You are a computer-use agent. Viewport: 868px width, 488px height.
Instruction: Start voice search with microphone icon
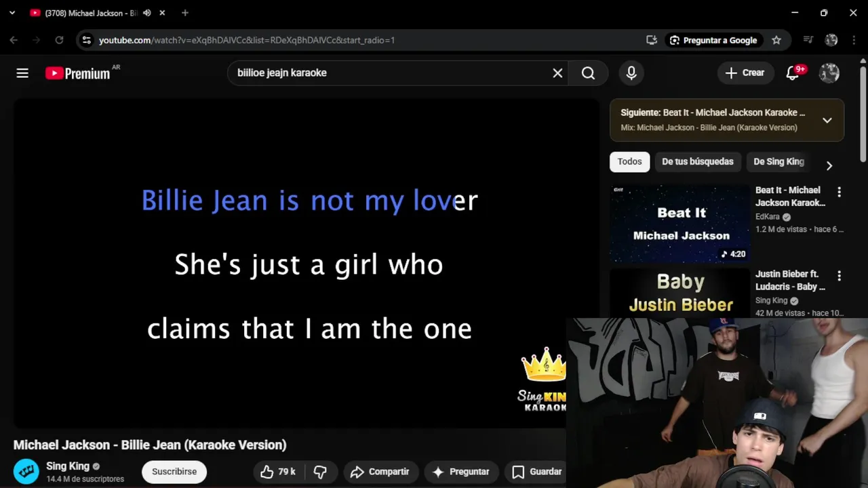click(631, 73)
